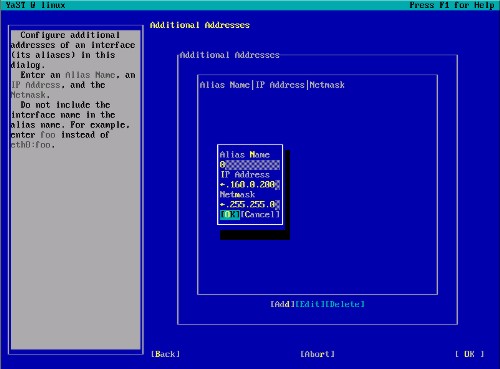Click the 'IP Address' label in the popup
Image resolution: width=500 pixels, height=369 pixels.
[245, 175]
